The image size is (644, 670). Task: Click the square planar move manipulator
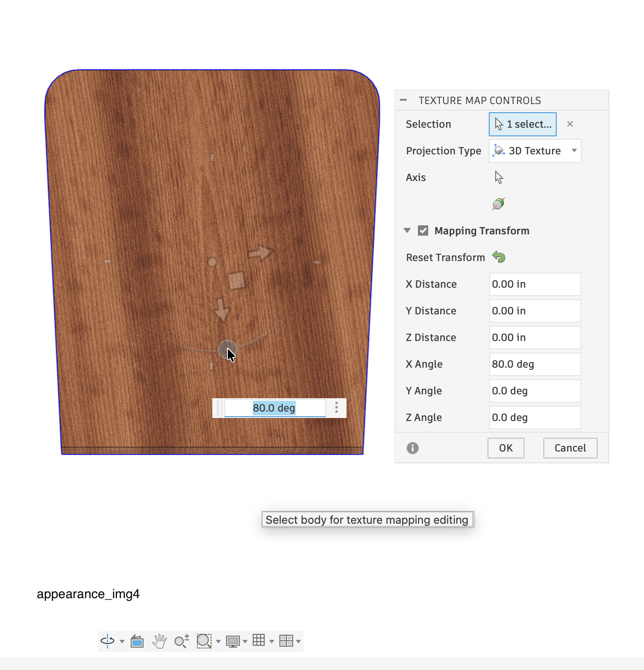[236, 281]
